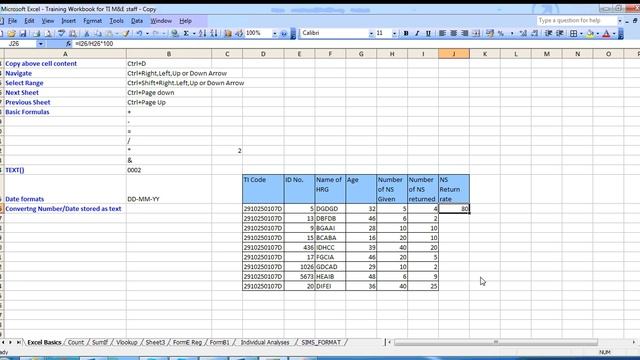Open a file with the Open folder icon
The image size is (640, 360).
coord(11,33)
